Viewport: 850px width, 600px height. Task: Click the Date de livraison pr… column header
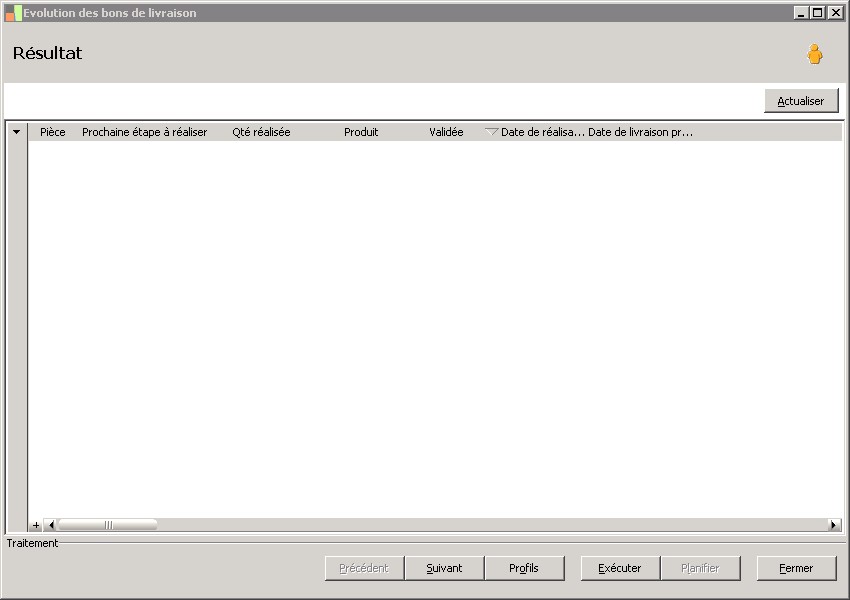point(640,132)
